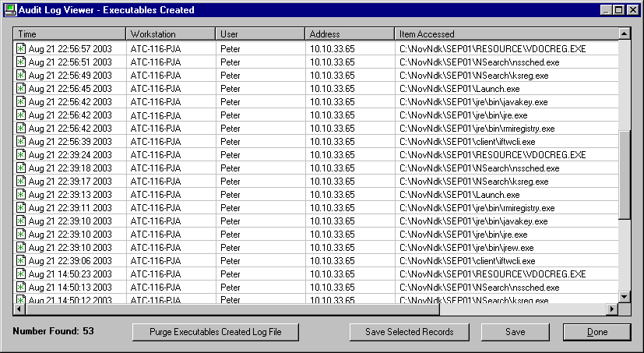
Task: Click address 10.10.33.65 in the 14:50:13 row
Action: coord(333,288)
